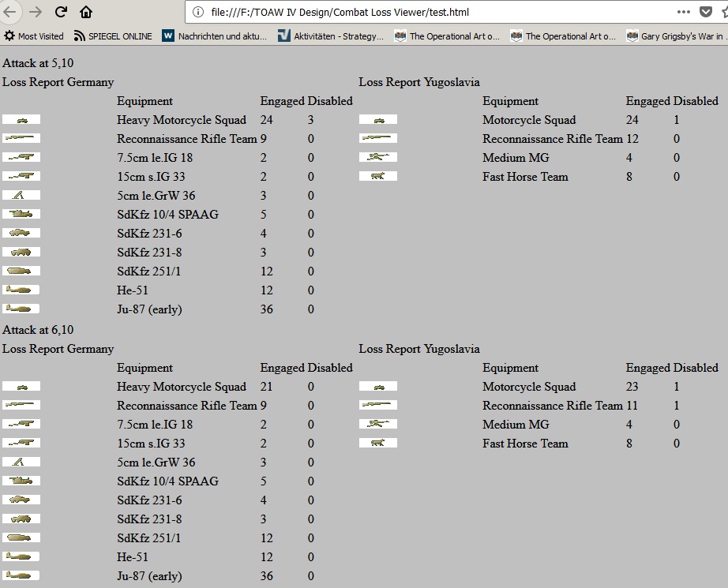
Task: Click Yugoslavia Medium MG icon, Attack 5,10
Action: click(x=378, y=157)
